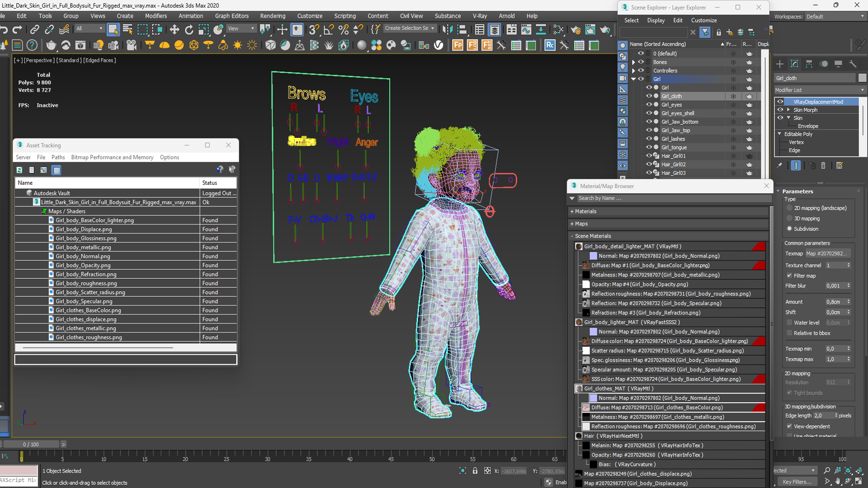
Task: Click the time slider 0 / 100 handle
Action: tap(31, 444)
